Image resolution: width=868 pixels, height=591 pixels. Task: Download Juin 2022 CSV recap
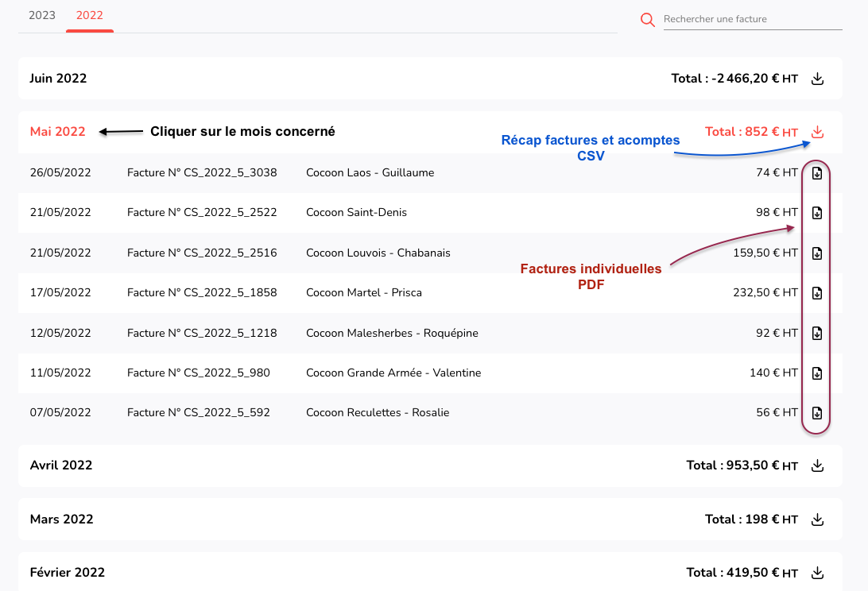click(817, 79)
